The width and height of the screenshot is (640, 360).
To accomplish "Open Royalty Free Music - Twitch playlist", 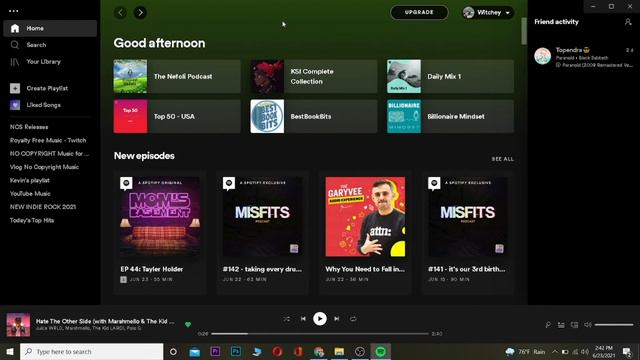I will point(48,140).
